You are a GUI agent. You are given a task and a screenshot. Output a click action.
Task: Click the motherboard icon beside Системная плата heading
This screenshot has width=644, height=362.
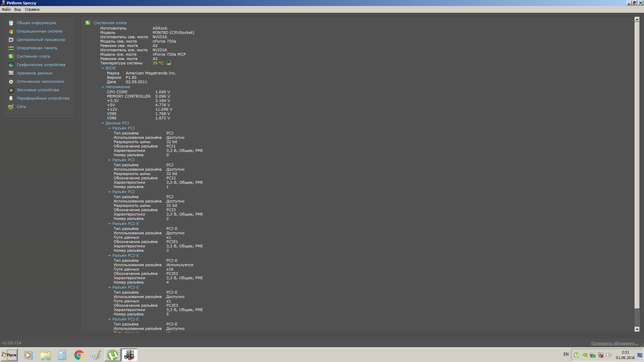(x=88, y=23)
